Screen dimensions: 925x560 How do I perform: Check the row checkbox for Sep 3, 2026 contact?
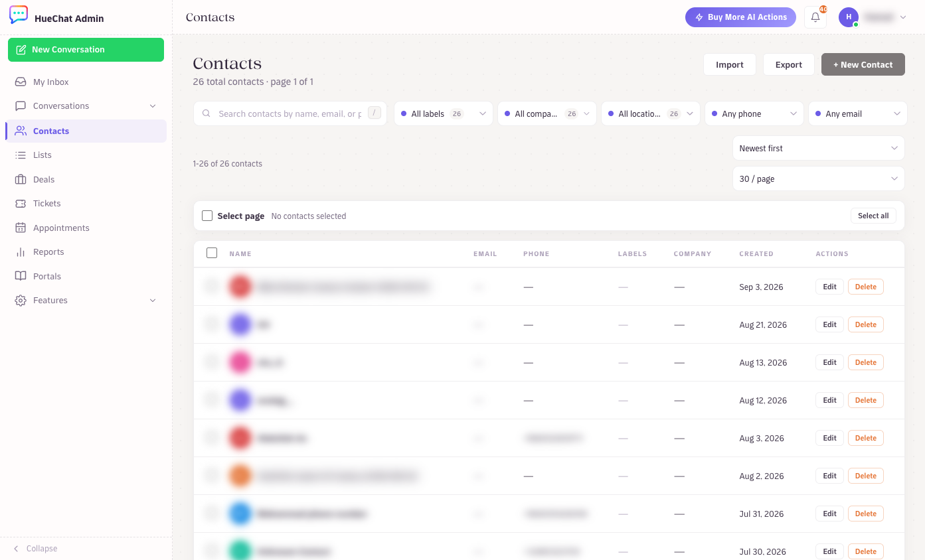click(212, 287)
